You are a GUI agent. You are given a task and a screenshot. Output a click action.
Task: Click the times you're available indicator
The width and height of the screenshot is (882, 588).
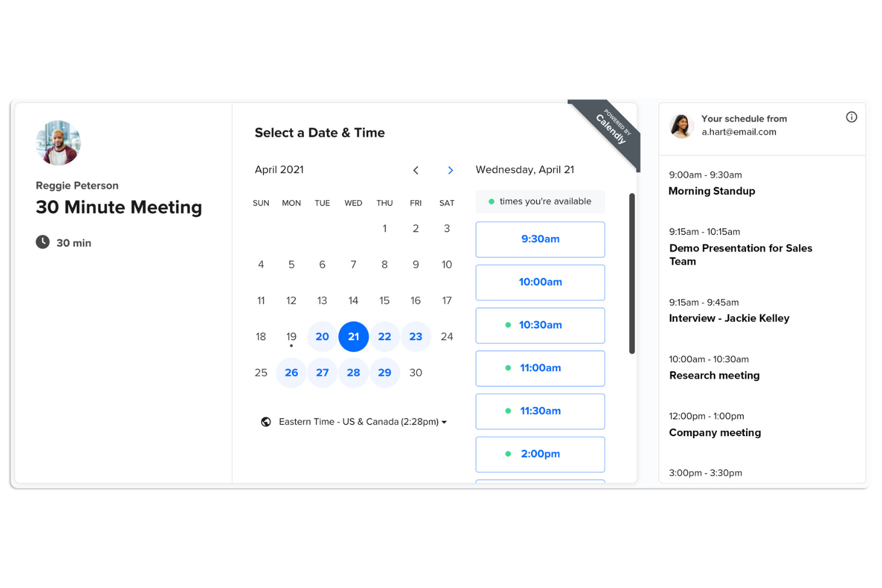539,201
